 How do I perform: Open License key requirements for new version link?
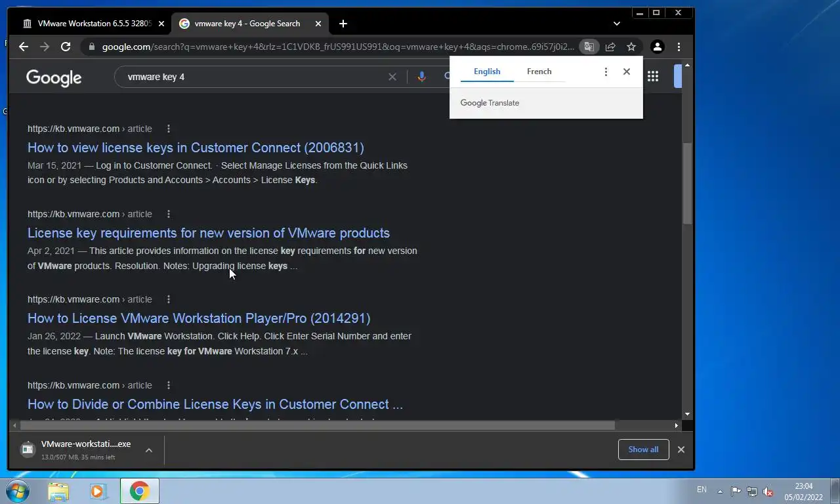[x=209, y=233]
